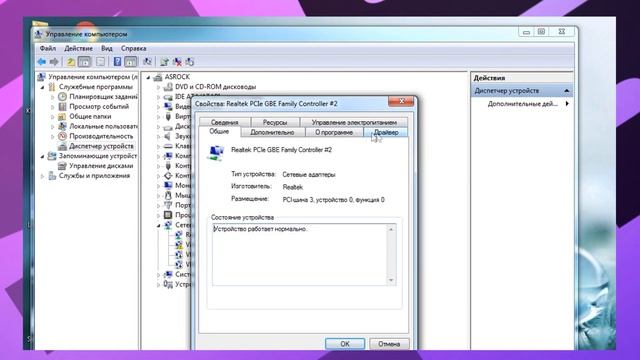Viewport: 640px width, 360px height.
Task: Select the Производительность icon in the tree
Action: pos(62,136)
